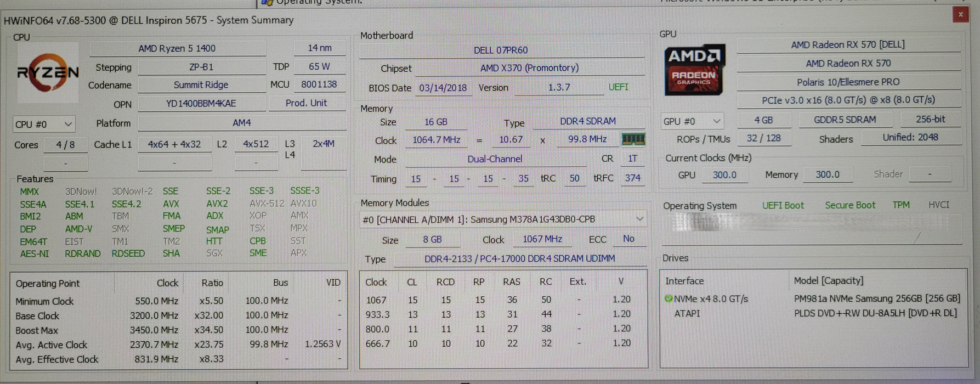Click the Cores value 4 / 8
The height and width of the screenshot is (384, 980).
66,145
